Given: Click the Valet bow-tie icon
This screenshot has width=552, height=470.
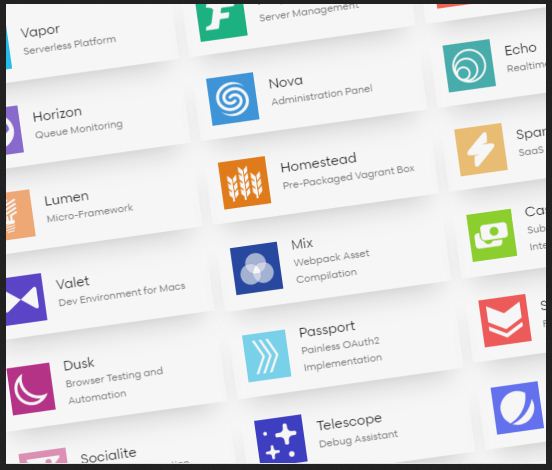Looking at the screenshot, I should click(x=26, y=300).
